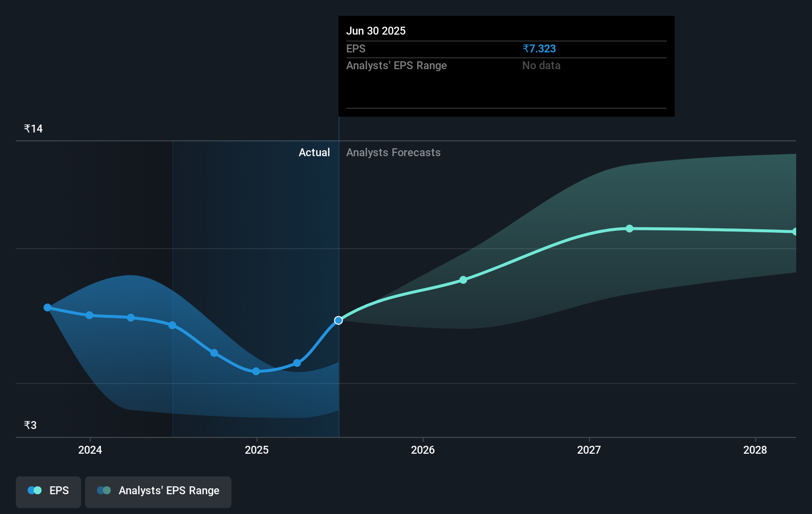Image resolution: width=812 pixels, height=514 pixels.
Task: Click the rightmost forecast marker at chart edge
Action: click(795, 231)
